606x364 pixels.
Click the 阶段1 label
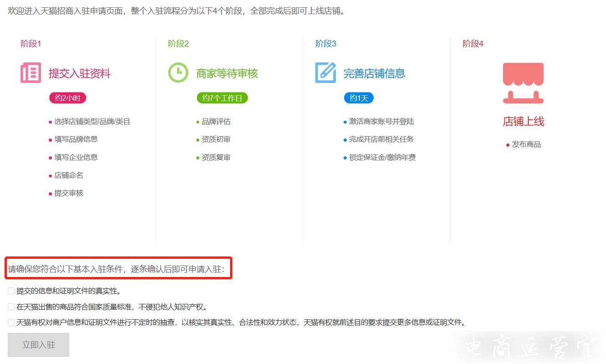pyautogui.click(x=31, y=44)
